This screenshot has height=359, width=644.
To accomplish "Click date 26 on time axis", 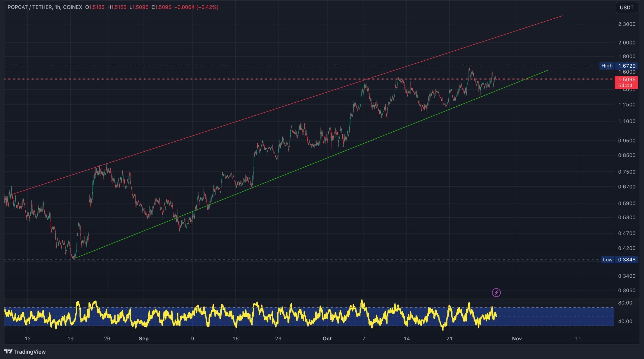I will pyautogui.click(x=107, y=339).
